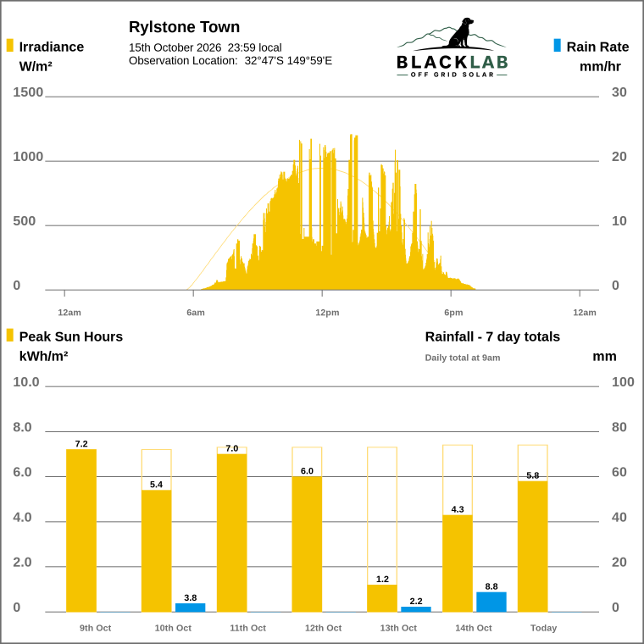644x644 pixels.
Task: Click the Black Lab Off Grid Solar logo
Action: tap(452, 47)
